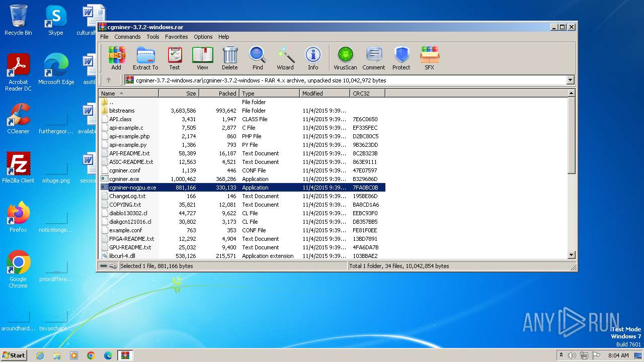Viewport: 644px width, 362px height.
Task: Select ChangeLog.txt file
Action: (x=242, y=196)
